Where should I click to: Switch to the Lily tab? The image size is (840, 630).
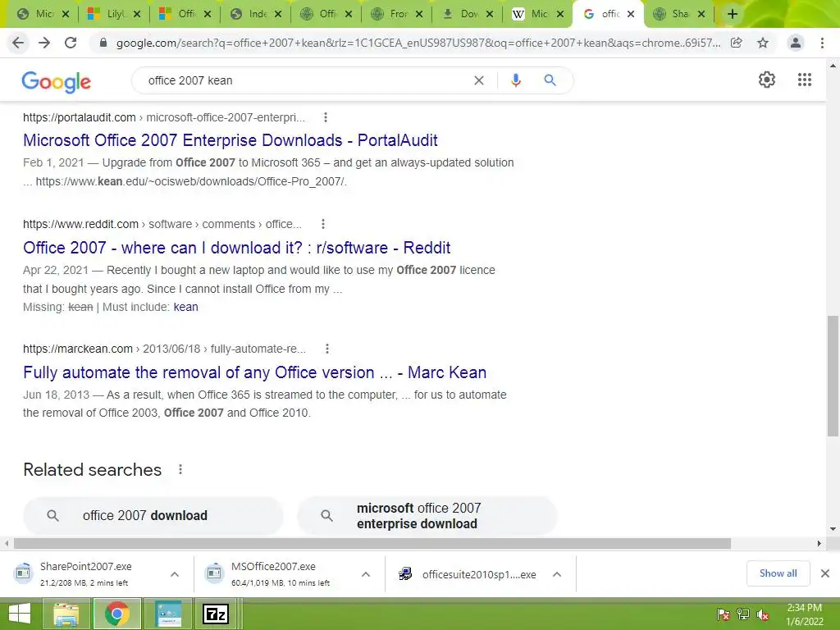click(107, 14)
